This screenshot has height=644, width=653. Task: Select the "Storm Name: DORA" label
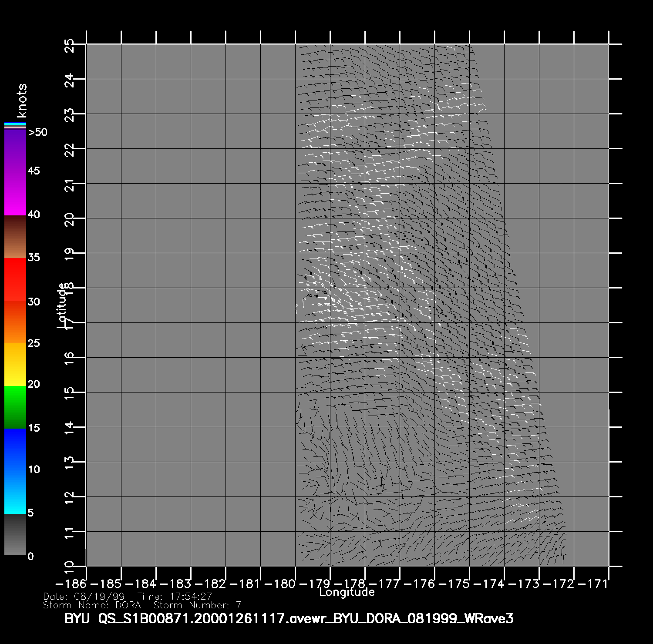pos(92,605)
